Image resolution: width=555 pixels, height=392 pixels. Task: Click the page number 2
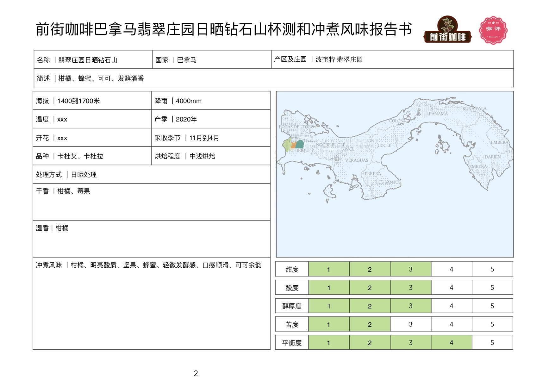[196, 374]
